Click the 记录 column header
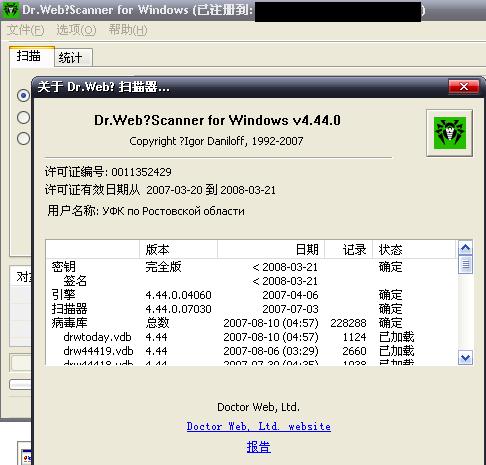Screen dimensions: 486x465 click(x=348, y=249)
